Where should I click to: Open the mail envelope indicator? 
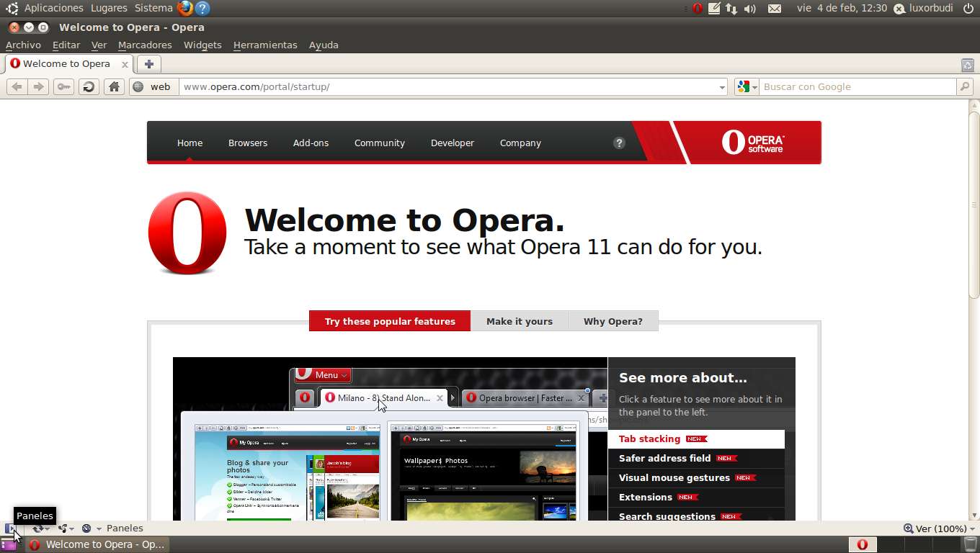(775, 9)
